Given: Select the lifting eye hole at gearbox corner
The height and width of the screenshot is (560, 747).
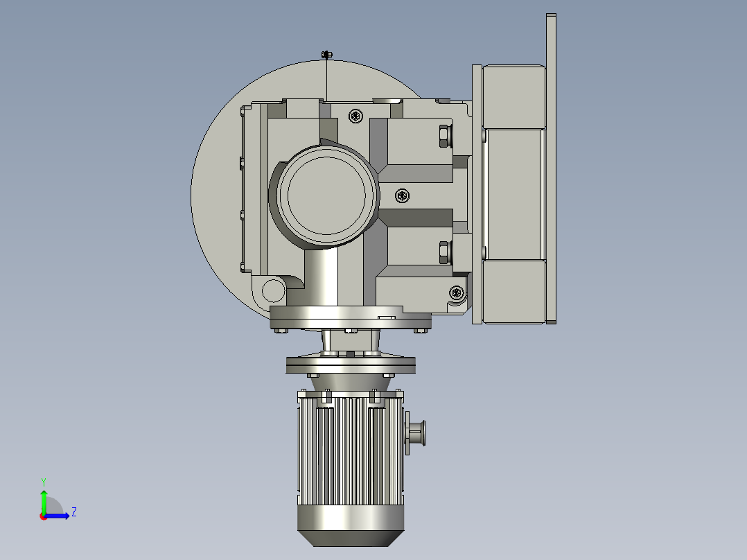Looking at the screenshot, I should [x=273, y=290].
